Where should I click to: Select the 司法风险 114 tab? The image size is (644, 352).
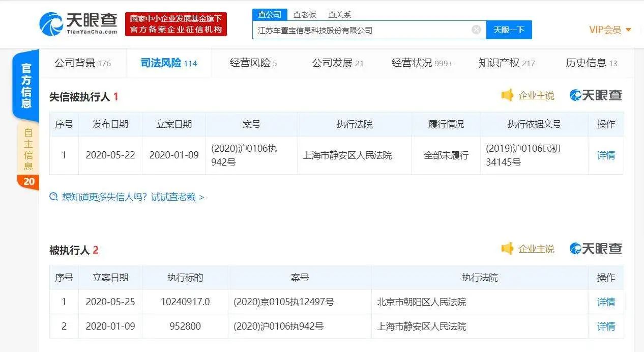[168, 63]
